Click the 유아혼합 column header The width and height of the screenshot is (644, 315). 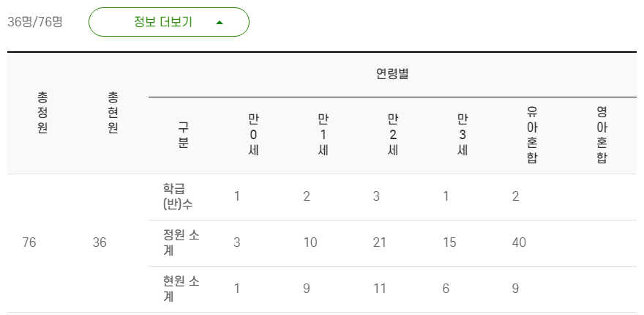pyautogui.click(x=532, y=136)
